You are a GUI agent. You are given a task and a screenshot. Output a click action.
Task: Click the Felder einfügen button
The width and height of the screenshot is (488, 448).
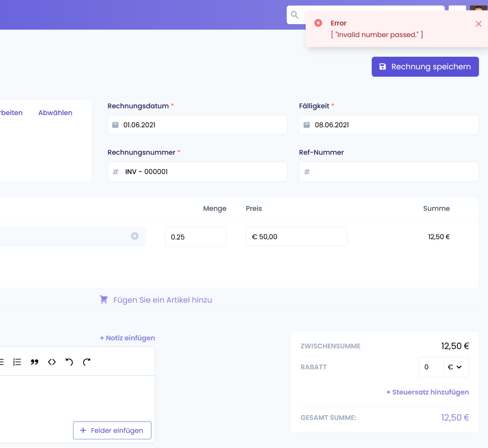112,430
